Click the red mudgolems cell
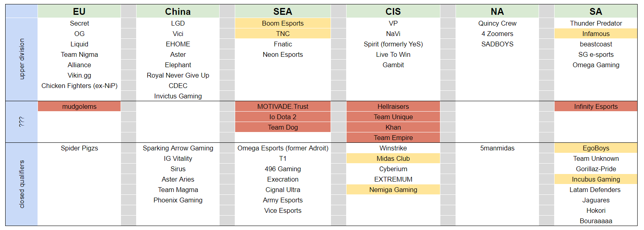The width and height of the screenshot is (644, 230). point(79,106)
